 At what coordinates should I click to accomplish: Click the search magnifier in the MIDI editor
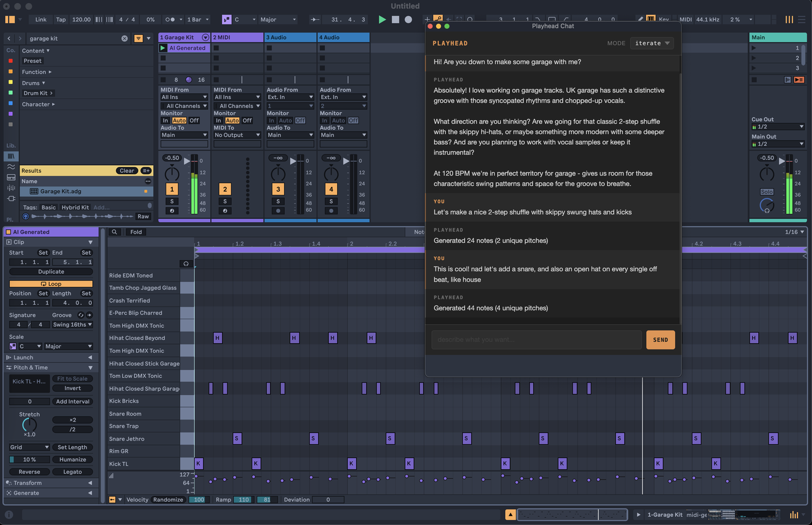(x=114, y=231)
